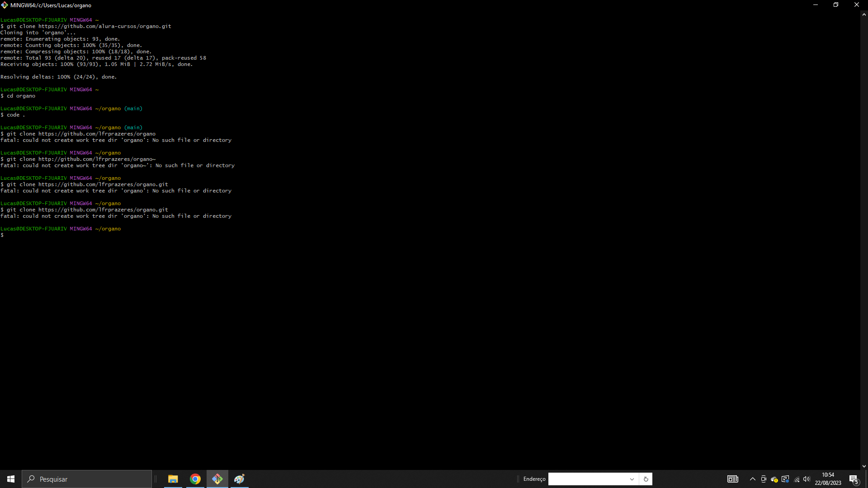Image resolution: width=868 pixels, height=488 pixels.
Task: Click the "Resolving deltas: 100% (24/24), done." line
Action: pos(59,77)
